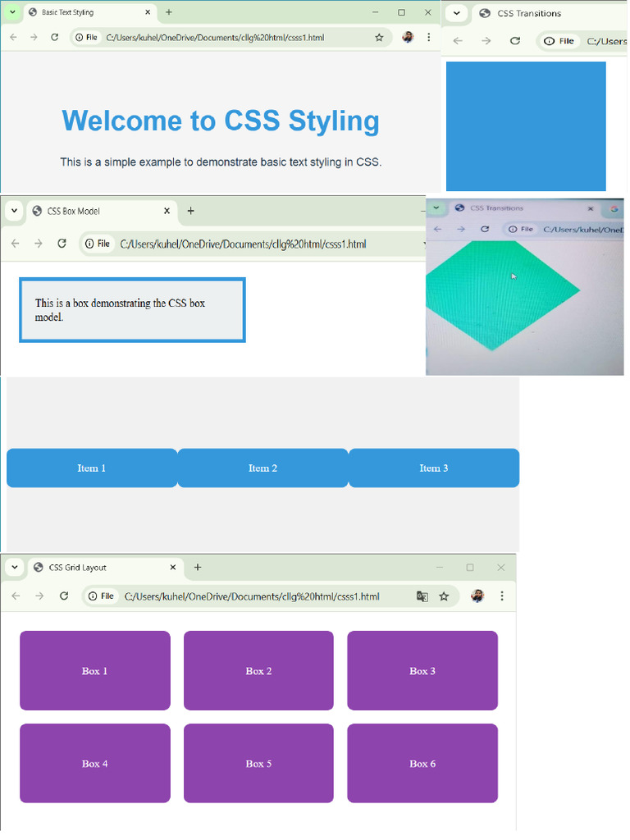
Task: Reload the top-right CSS Transitions page
Action: pyautogui.click(x=515, y=41)
